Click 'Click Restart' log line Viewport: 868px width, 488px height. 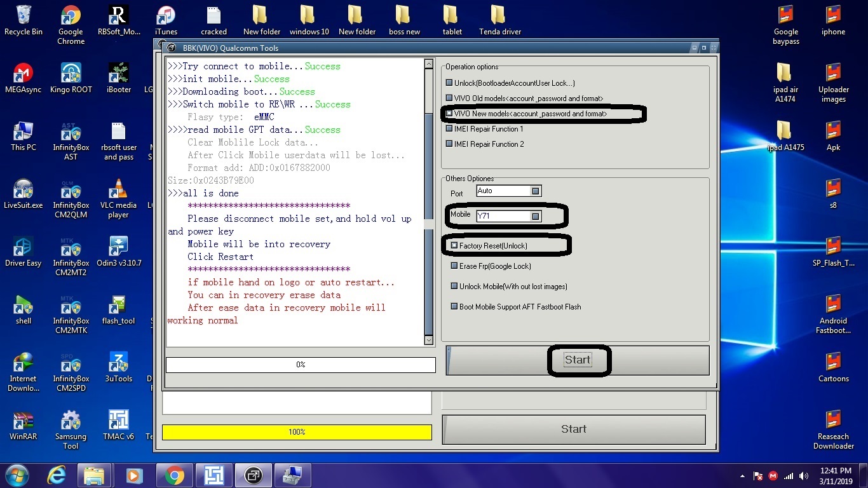pos(220,257)
